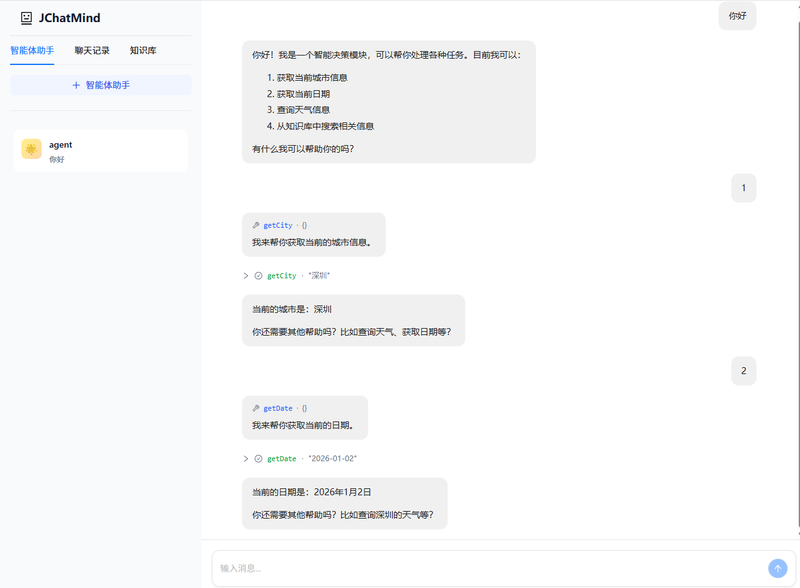The width and height of the screenshot is (800, 588).
Task: Click the text 我来帮你获取当前的城市信息
Action: pos(311,242)
